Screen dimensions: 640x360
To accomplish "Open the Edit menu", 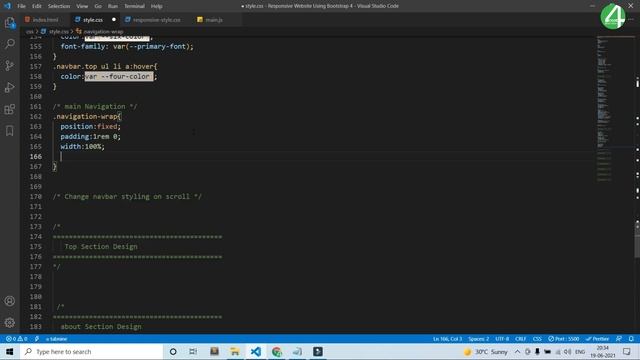I will [37, 6].
